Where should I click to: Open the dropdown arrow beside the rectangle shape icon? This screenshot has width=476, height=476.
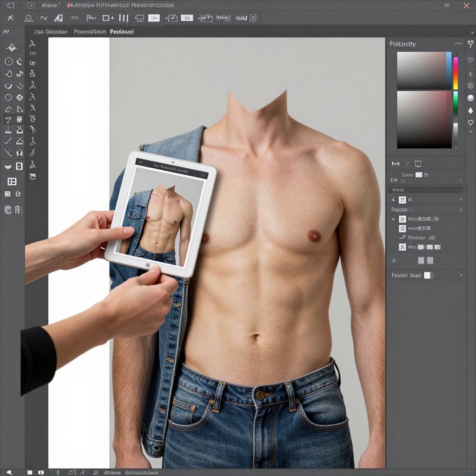(112, 18)
